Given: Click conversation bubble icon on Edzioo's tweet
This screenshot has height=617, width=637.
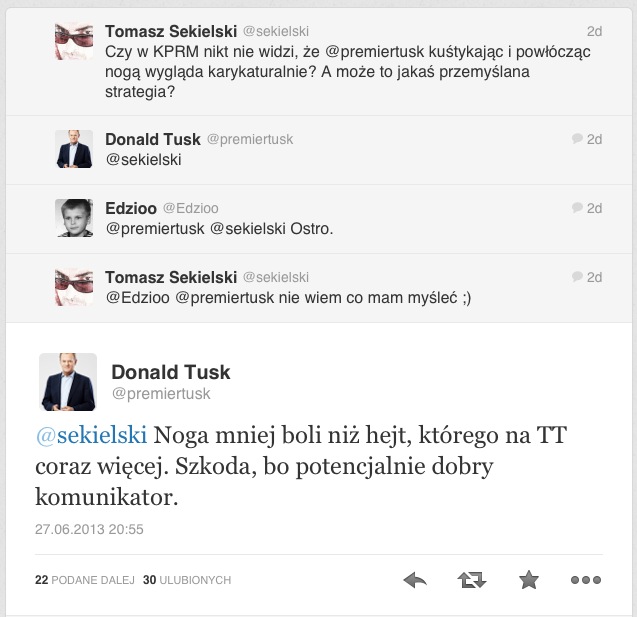Looking at the screenshot, I should (576, 209).
